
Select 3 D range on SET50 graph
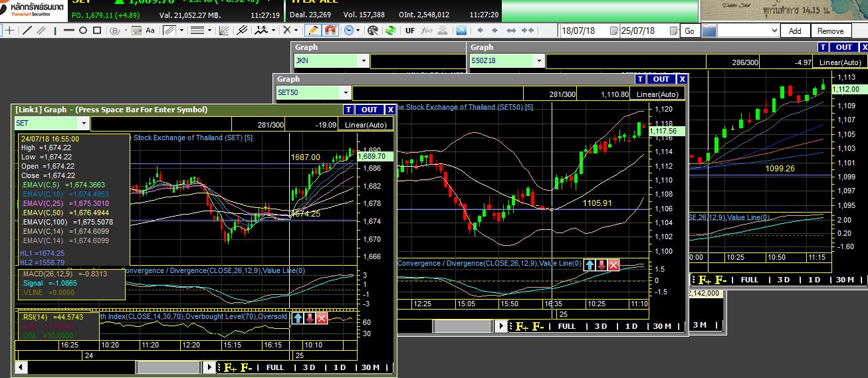click(601, 326)
